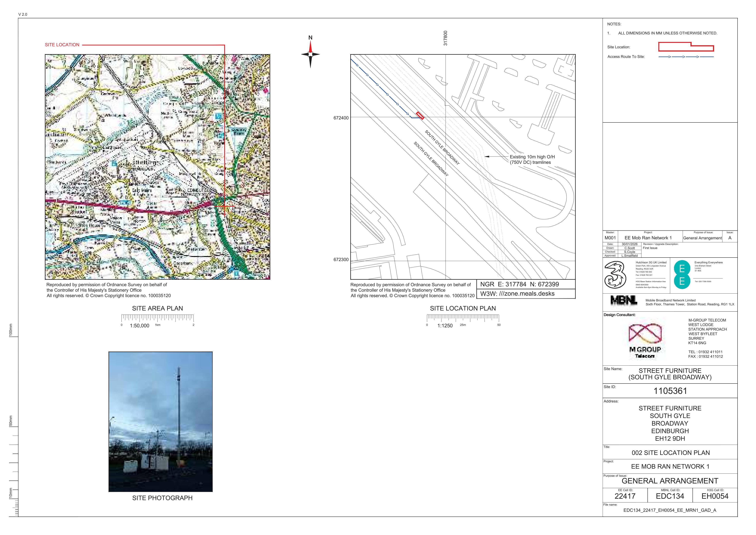Image resolution: width=756 pixels, height=535 pixels.
Task: Open the Site Location Plan drawing
Action: pos(463,167)
